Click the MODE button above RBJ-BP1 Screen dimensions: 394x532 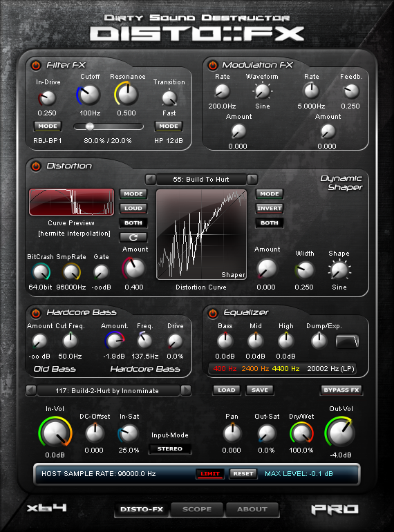[48, 126]
